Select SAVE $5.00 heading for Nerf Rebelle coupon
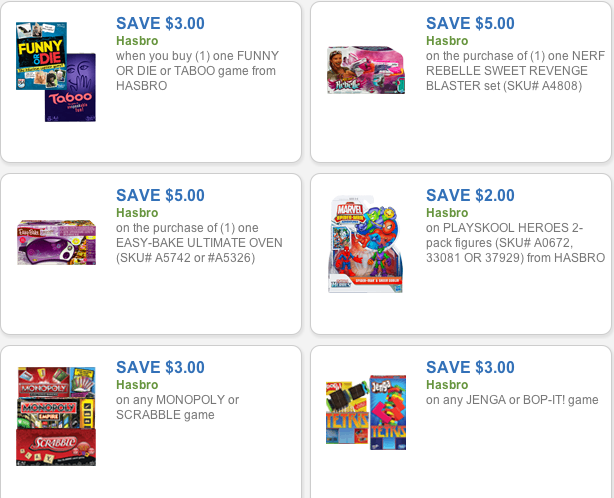 pos(470,23)
